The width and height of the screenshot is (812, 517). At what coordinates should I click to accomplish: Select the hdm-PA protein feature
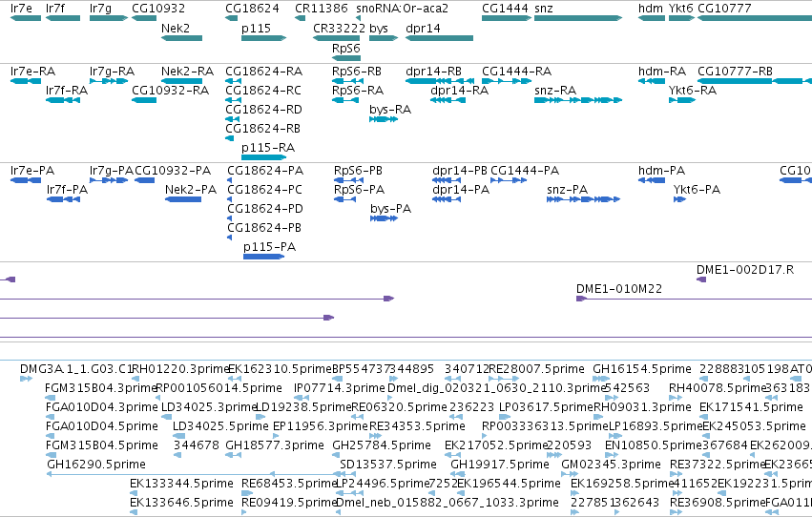point(652,180)
